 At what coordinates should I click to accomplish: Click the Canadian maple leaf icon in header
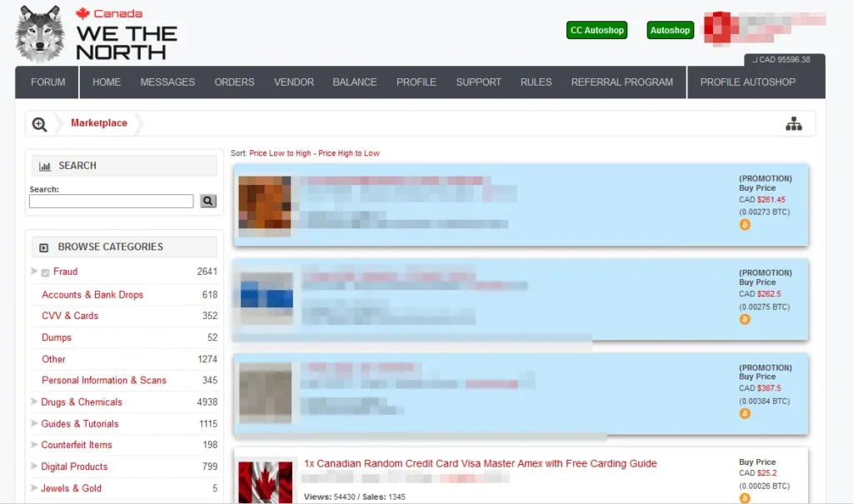tap(82, 13)
